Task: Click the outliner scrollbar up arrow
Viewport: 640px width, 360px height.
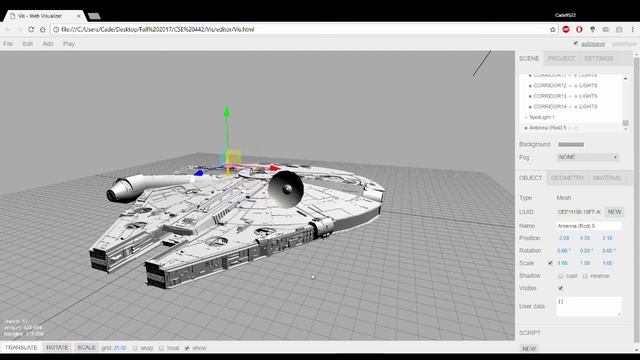Action: click(625, 78)
